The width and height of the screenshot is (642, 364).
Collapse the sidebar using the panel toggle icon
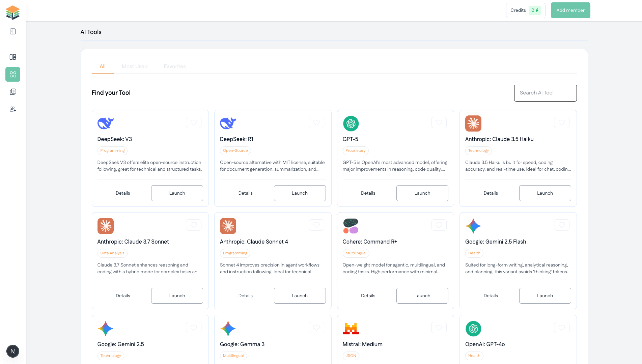coord(12,31)
